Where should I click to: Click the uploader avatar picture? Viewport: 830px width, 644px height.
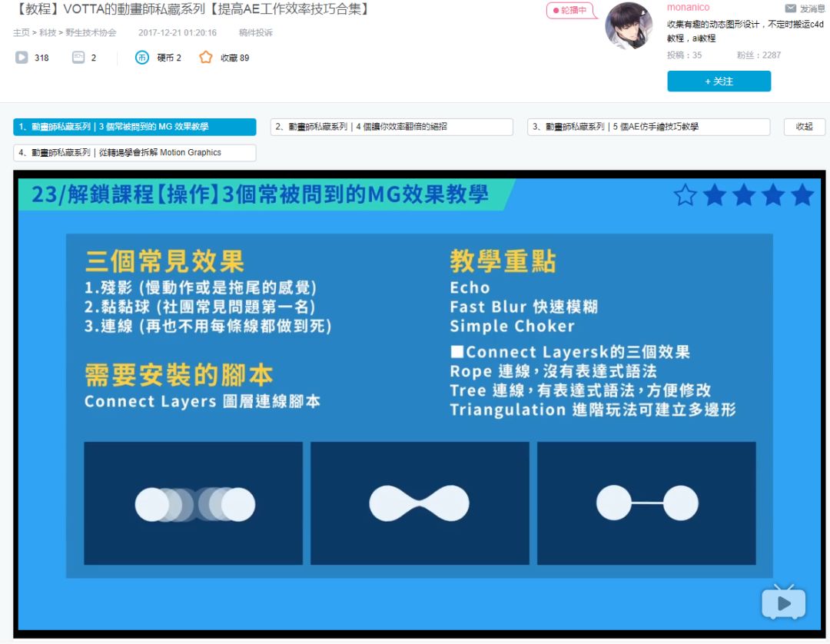point(629,25)
